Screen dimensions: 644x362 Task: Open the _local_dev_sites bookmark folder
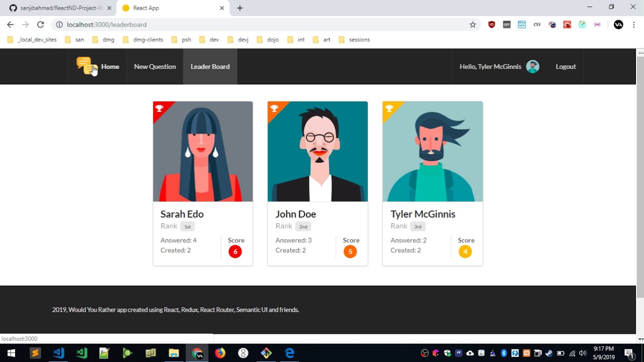tap(32, 40)
